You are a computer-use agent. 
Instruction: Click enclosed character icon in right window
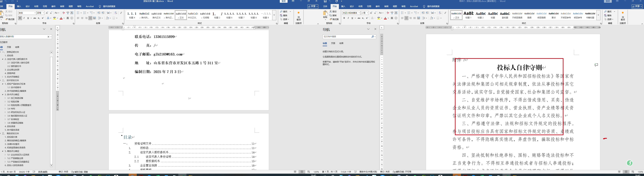(x=396, y=18)
